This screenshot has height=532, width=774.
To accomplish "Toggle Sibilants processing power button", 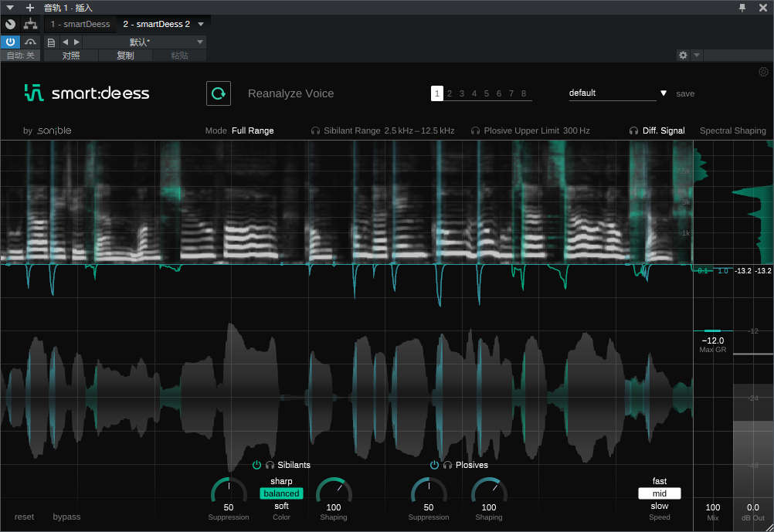I will 256,465.
